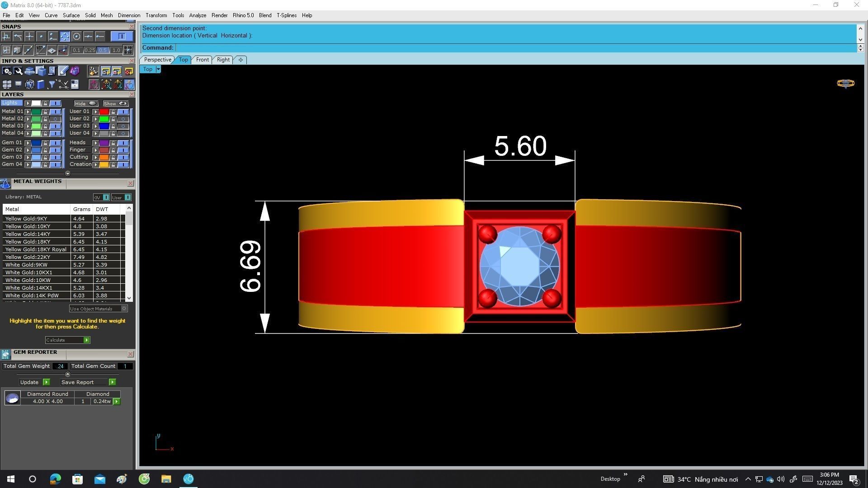The width and height of the screenshot is (868, 488).
Task: Open the Top viewport dropdown arrow
Action: (x=158, y=70)
